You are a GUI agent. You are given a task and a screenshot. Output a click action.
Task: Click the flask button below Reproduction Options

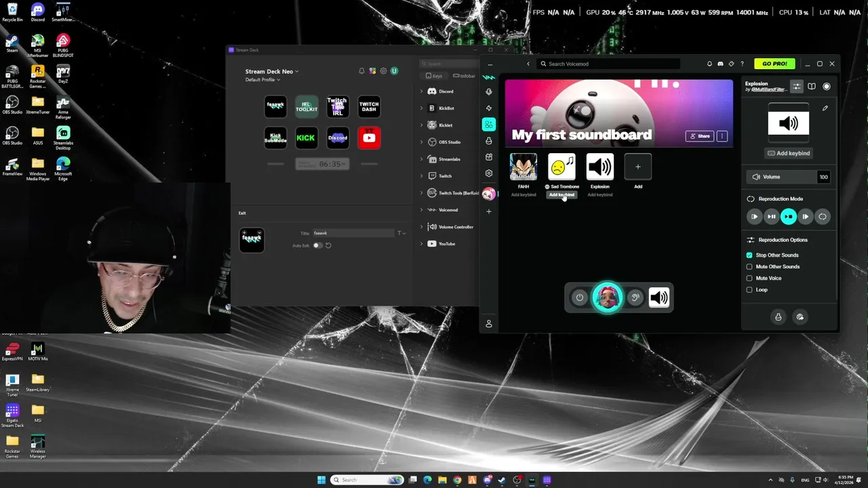click(x=778, y=317)
